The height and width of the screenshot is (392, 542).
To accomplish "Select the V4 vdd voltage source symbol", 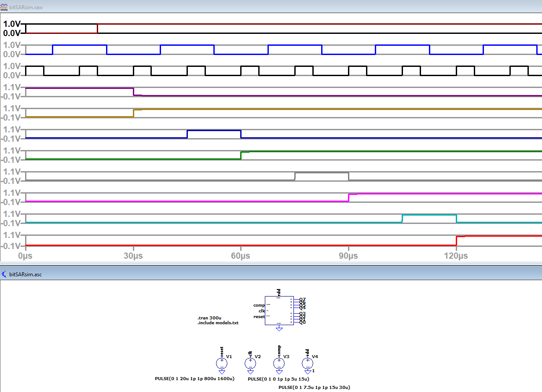I will tap(307, 363).
